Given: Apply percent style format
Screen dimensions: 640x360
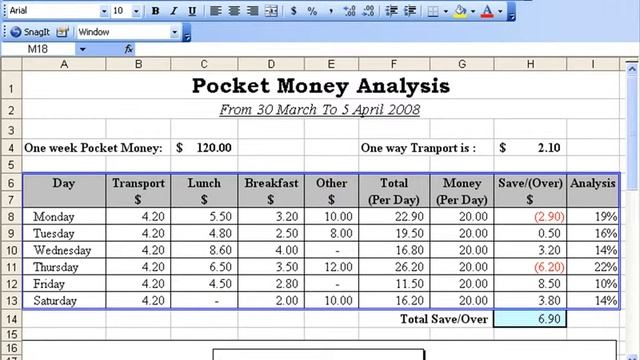Looking at the screenshot, I should [312, 11].
